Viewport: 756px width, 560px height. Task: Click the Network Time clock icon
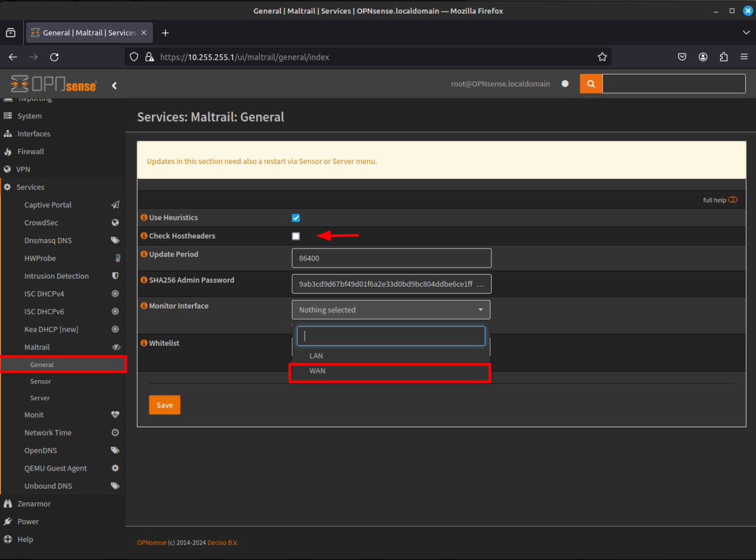(115, 433)
